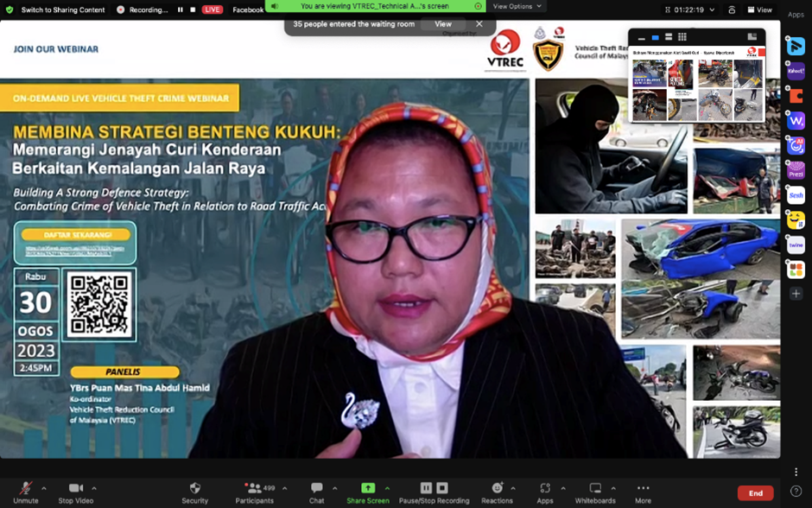812x508 pixels.
Task: Click the red End meeting button
Action: coord(755,492)
